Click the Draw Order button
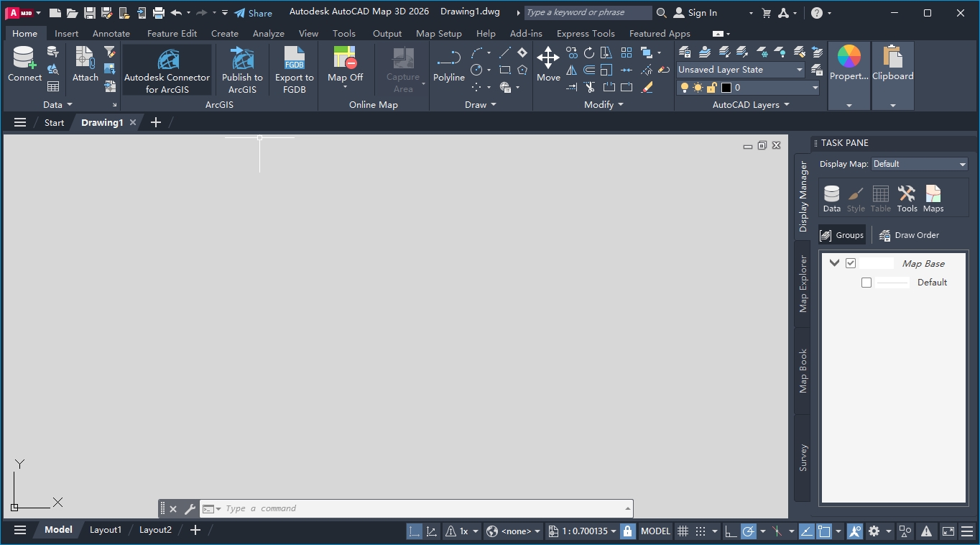This screenshot has height=545, width=980. (x=909, y=235)
